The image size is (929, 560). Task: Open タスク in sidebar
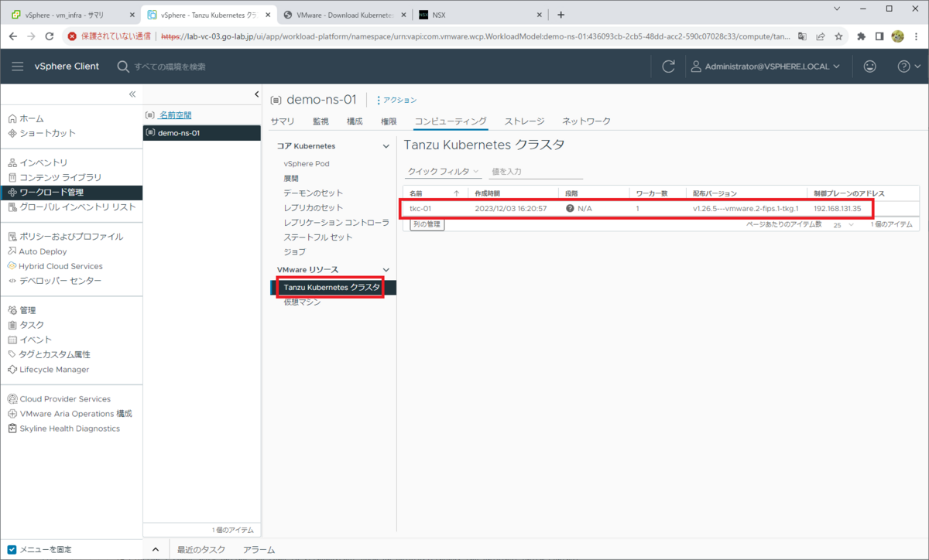point(26,325)
